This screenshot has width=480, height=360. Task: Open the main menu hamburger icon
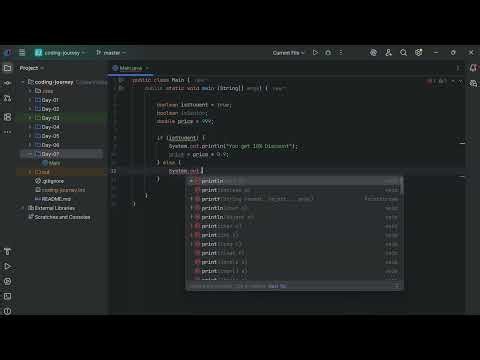click(22, 52)
